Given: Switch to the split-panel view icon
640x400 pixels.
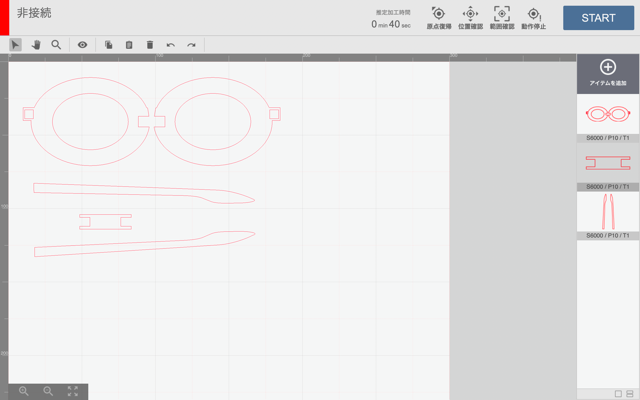Looking at the screenshot, I should point(630,394).
